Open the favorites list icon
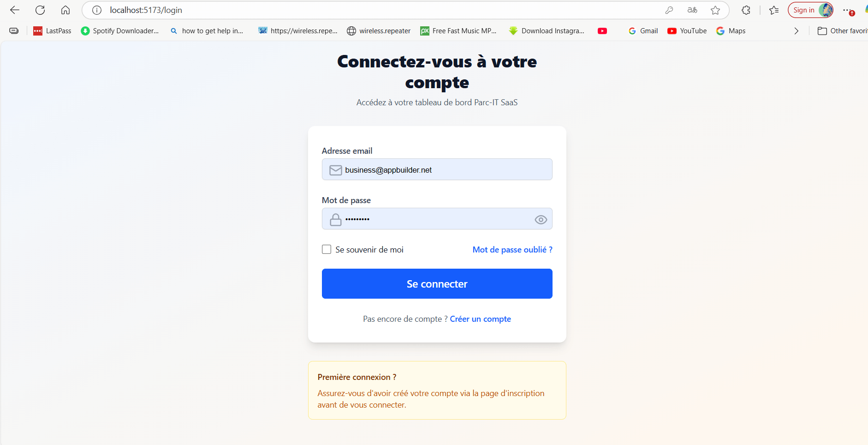868x445 pixels. coord(774,10)
